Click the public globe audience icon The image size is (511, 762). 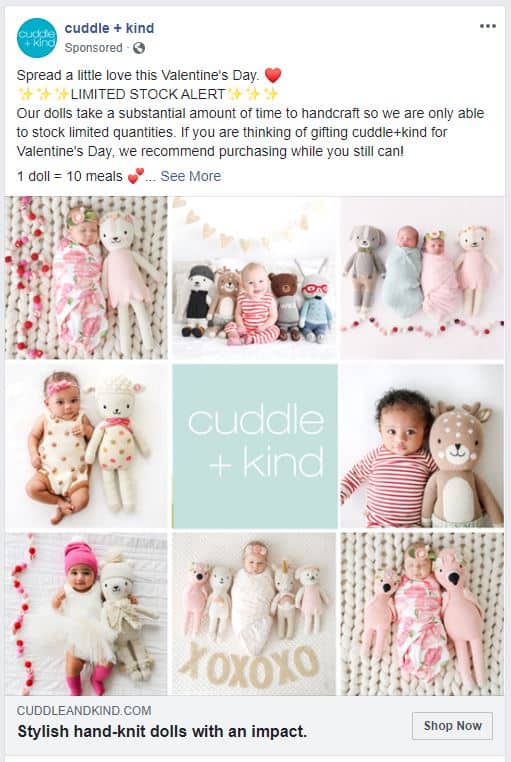point(138,48)
